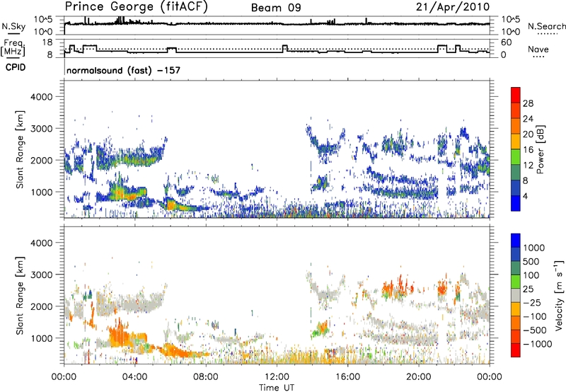Click the '08:00' time tick label

(x=206, y=377)
